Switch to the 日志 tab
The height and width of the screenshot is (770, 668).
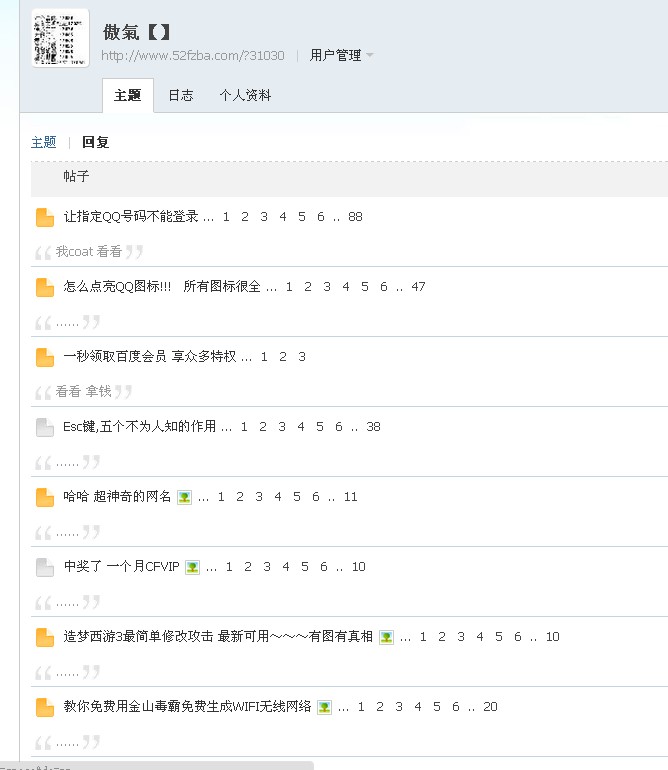pos(181,95)
